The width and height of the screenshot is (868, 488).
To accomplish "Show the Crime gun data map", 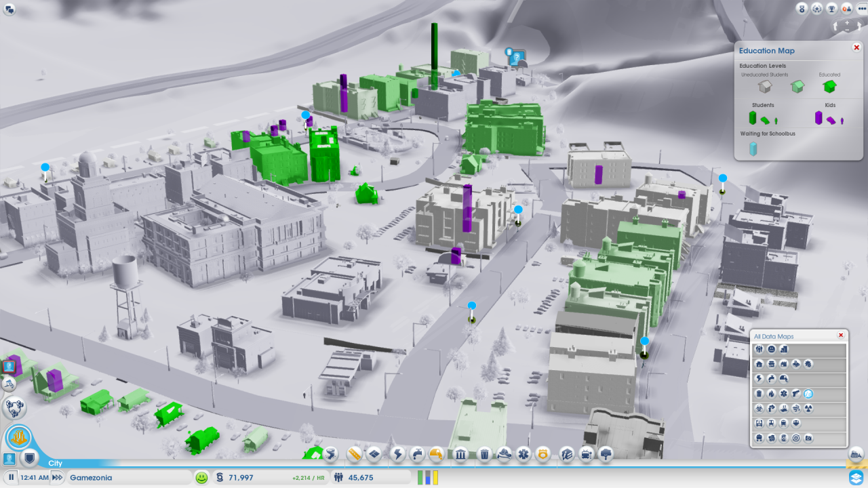I will click(x=795, y=394).
